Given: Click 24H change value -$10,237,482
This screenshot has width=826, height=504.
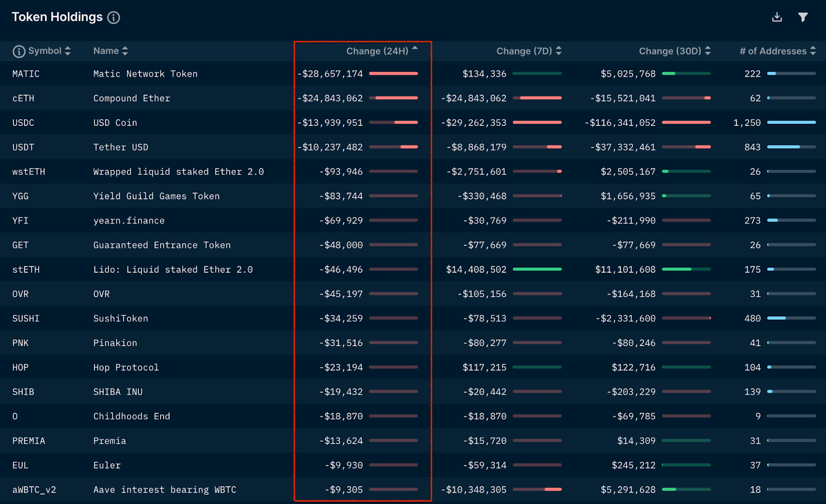Looking at the screenshot, I should click(330, 147).
